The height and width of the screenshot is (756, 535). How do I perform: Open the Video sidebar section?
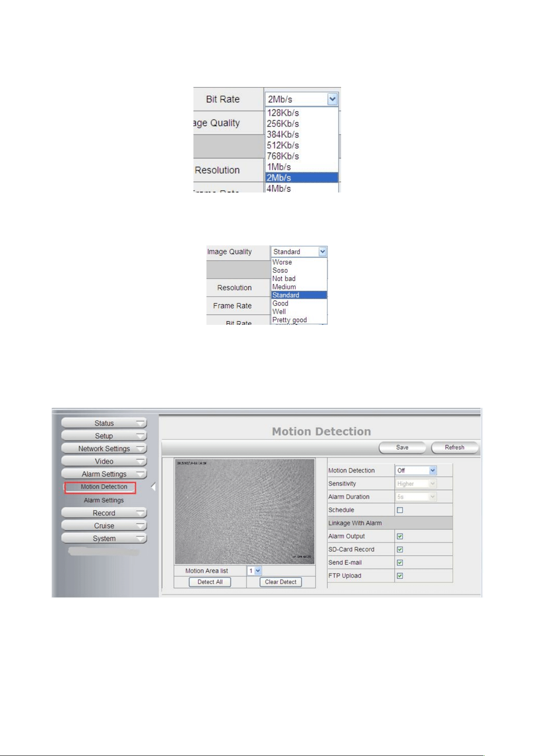104,461
